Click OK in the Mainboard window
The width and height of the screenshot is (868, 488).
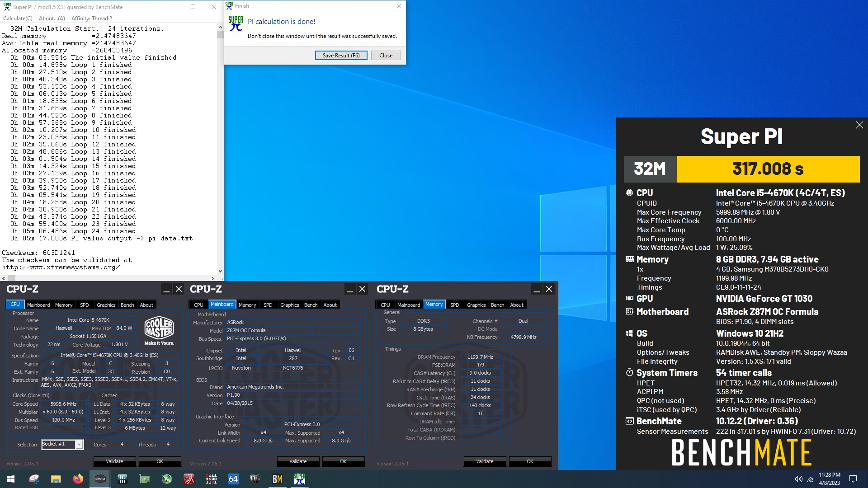[343, 461]
